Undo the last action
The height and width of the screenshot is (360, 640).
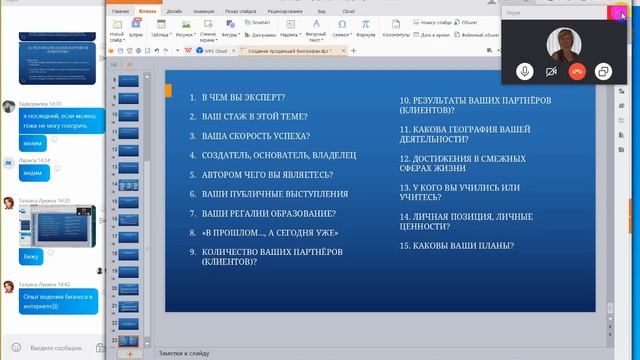pos(157,51)
